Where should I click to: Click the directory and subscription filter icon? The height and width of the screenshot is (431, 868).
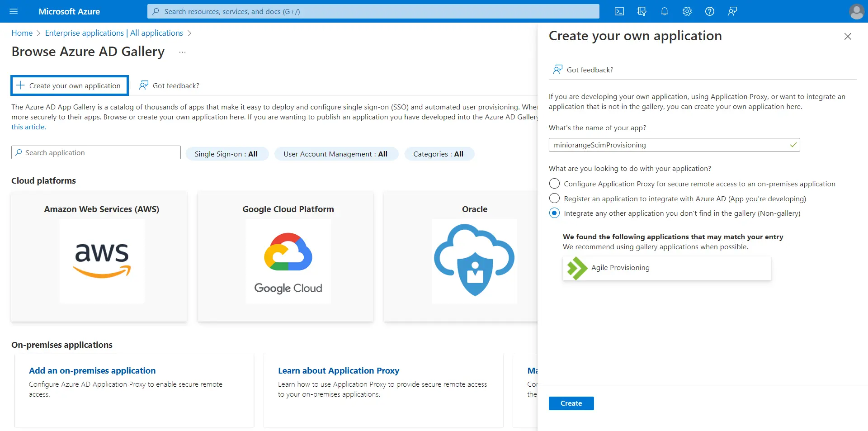(x=642, y=11)
